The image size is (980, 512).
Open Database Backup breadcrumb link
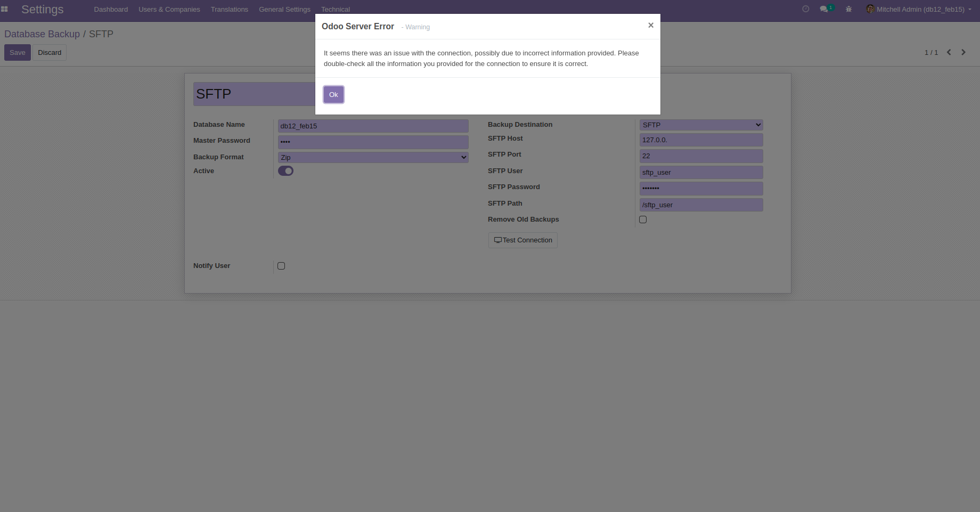42,34
